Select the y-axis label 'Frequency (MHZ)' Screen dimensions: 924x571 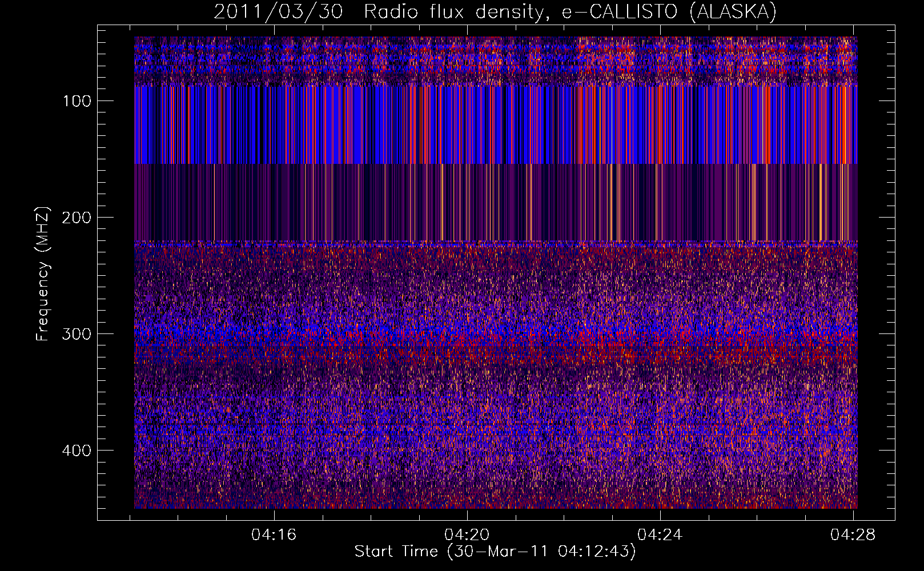click(x=43, y=274)
